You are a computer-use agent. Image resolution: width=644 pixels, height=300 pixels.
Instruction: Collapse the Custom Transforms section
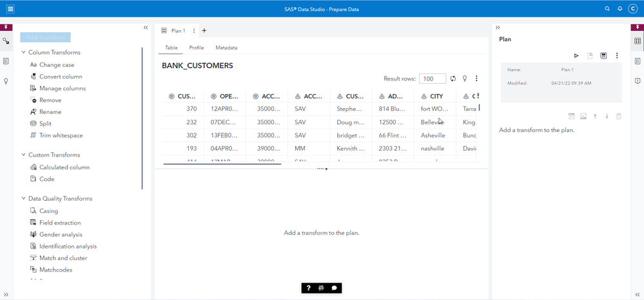(x=24, y=155)
